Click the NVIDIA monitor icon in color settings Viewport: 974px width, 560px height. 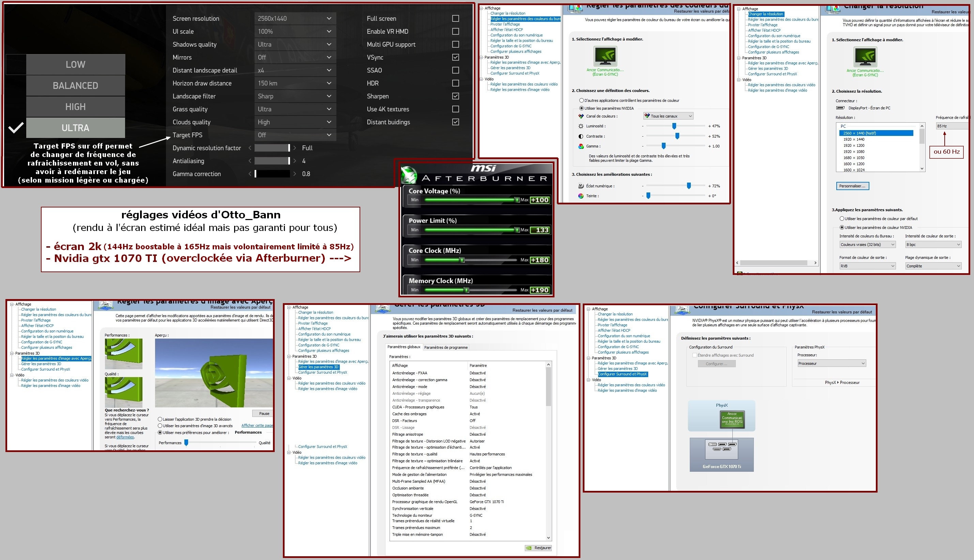[x=605, y=56]
